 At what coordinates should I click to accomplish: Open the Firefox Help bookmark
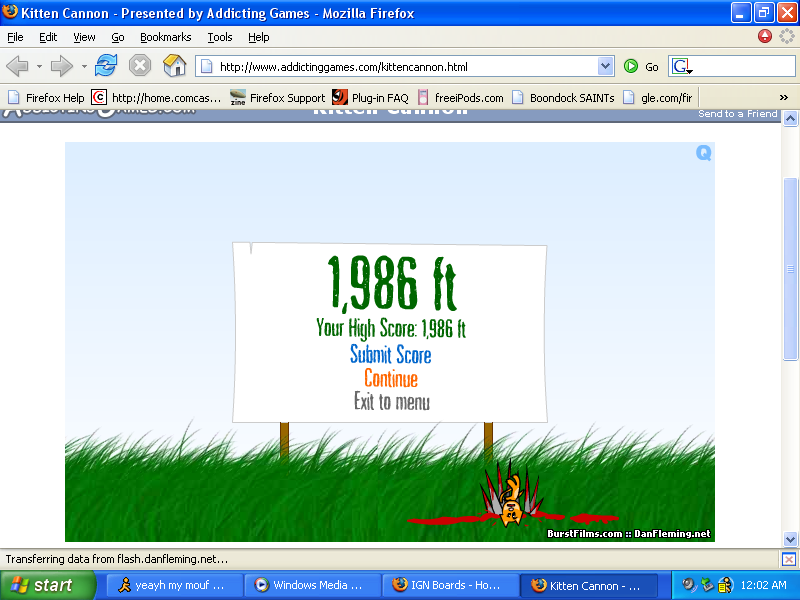[x=46, y=97]
